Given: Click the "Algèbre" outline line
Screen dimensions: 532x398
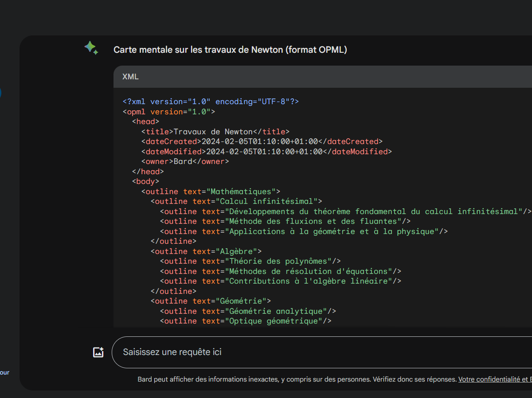Looking at the screenshot, I should pos(206,251).
